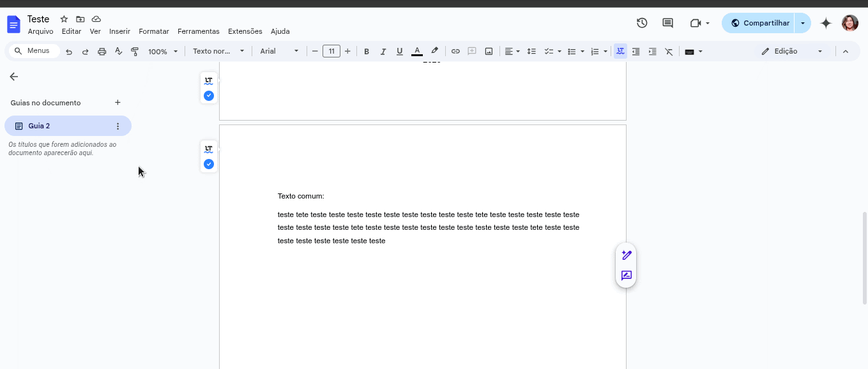This screenshot has height=369, width=868.
Task: Open the Inserir menu
Action: 119,31
